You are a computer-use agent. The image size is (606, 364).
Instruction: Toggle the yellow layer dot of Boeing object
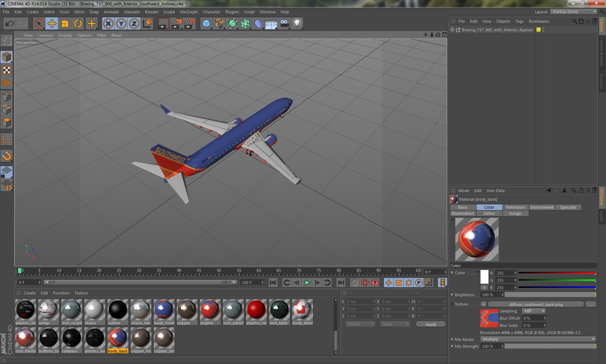539,30
